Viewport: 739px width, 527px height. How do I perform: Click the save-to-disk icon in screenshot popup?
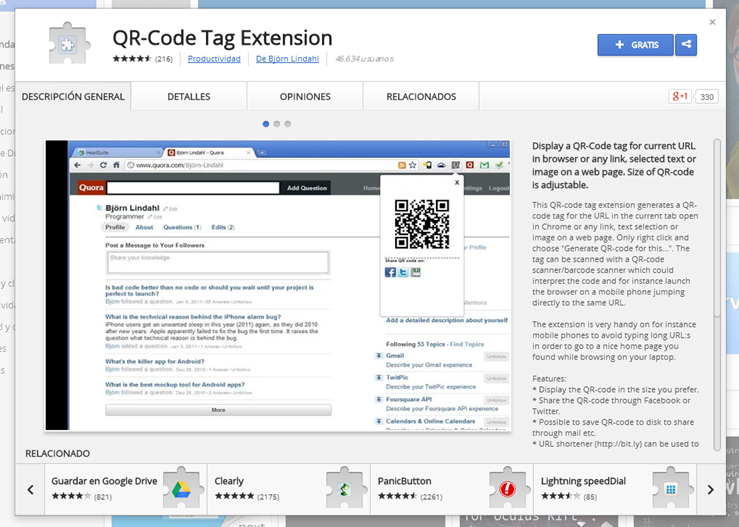pos(415,272)
